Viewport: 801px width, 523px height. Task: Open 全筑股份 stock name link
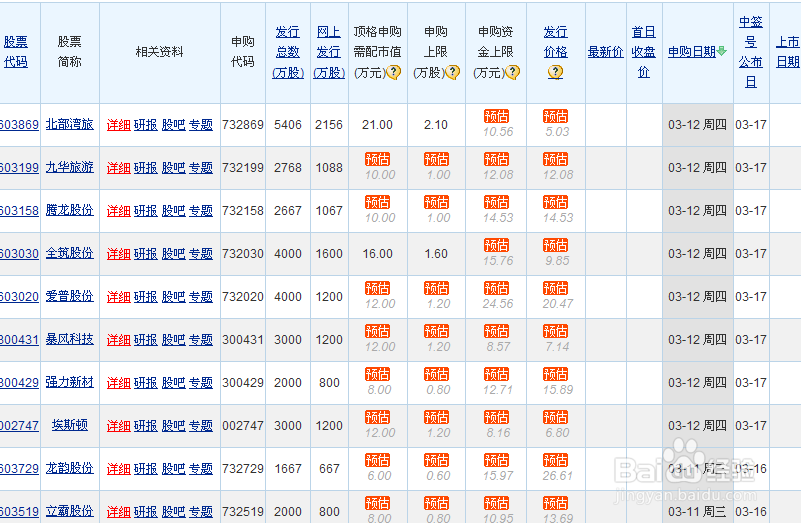(69, 253)
